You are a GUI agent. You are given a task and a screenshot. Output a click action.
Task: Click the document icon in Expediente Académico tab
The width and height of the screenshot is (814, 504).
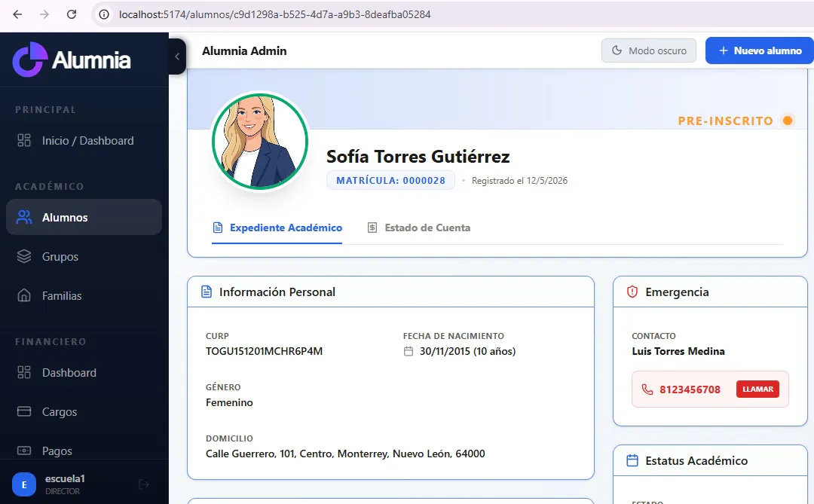(x=218, y=228)
